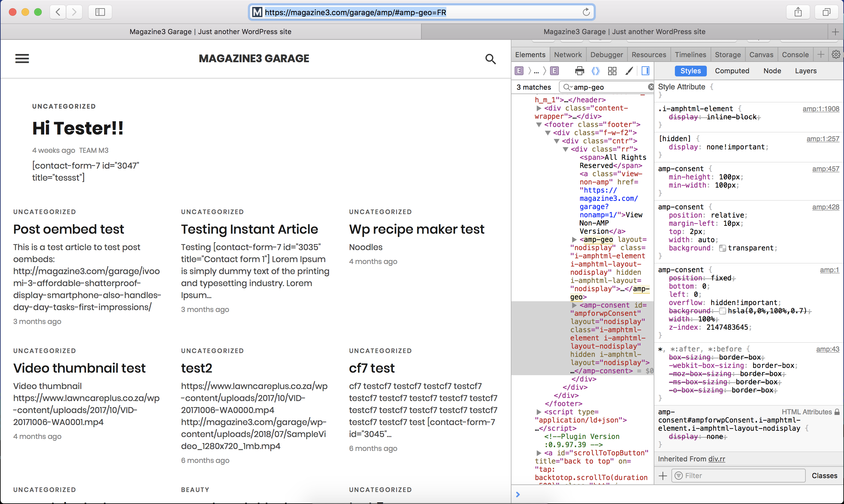Clear the amp-geo search field
844x504 pixels.
651,87
